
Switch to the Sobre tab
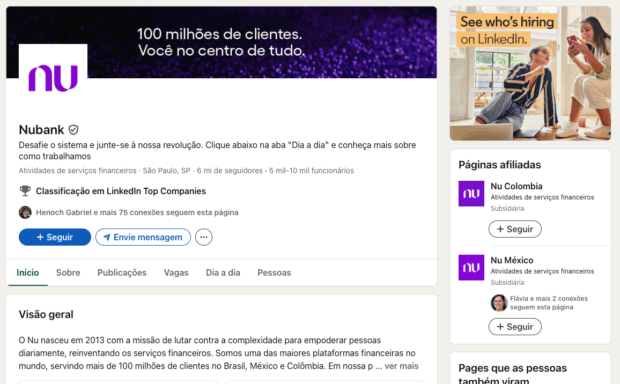(68, 272)
